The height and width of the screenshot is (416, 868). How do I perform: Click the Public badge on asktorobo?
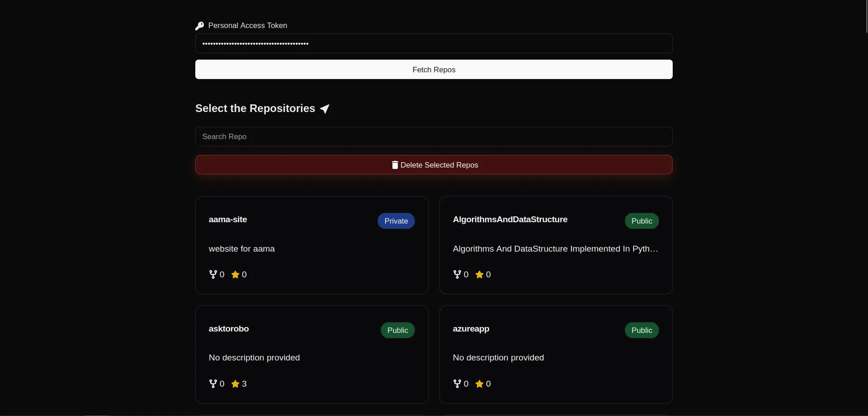397,330
